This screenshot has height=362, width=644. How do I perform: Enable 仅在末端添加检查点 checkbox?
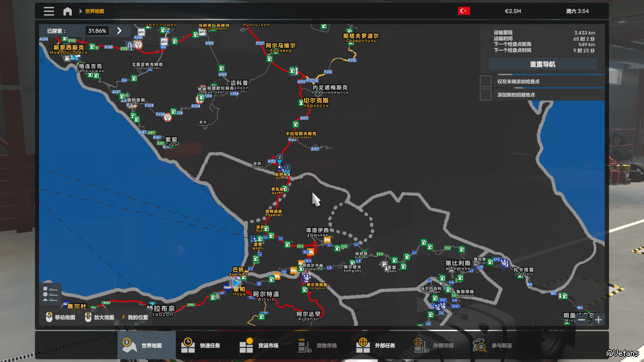pyautogui.click(x=486, y=81)
